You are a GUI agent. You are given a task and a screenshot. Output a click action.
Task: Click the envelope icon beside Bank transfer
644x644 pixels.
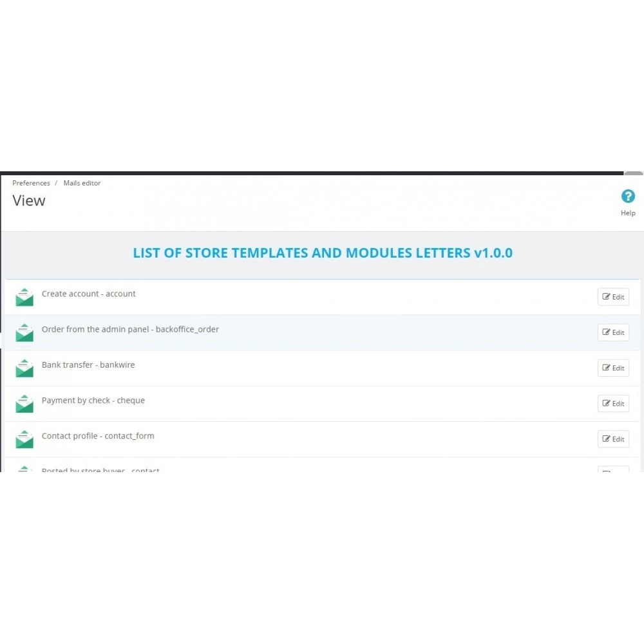coord(24,368)
